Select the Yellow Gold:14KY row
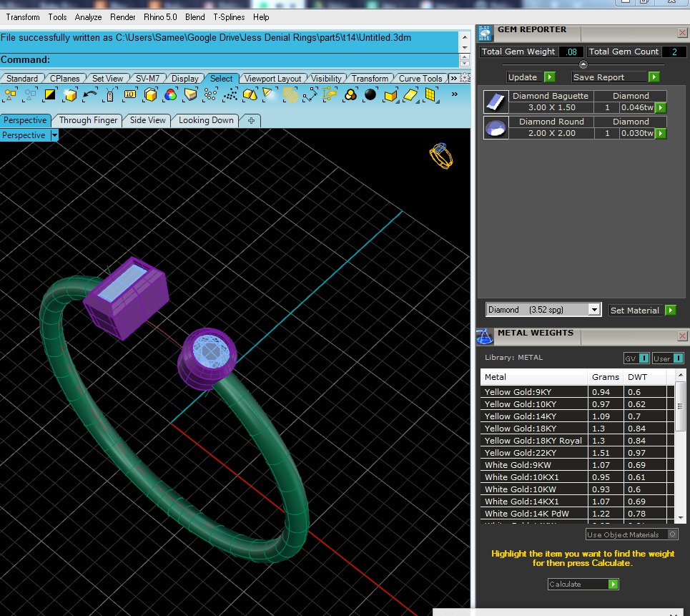This screenshot has width=690, height=616. (577, 416)
